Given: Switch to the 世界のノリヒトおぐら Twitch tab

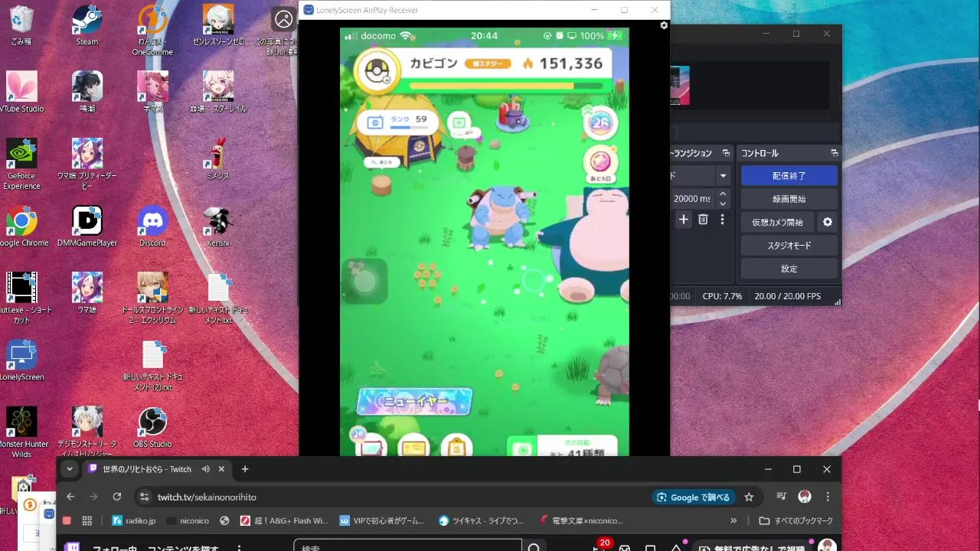Looking at the screenshot, I should (x=147, y=469).
